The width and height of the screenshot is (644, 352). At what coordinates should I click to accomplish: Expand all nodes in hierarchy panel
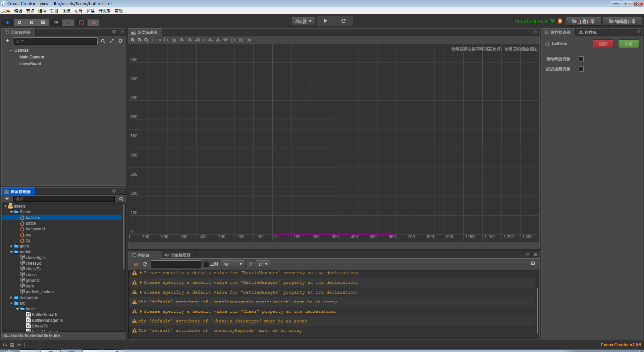coord(112,41)
